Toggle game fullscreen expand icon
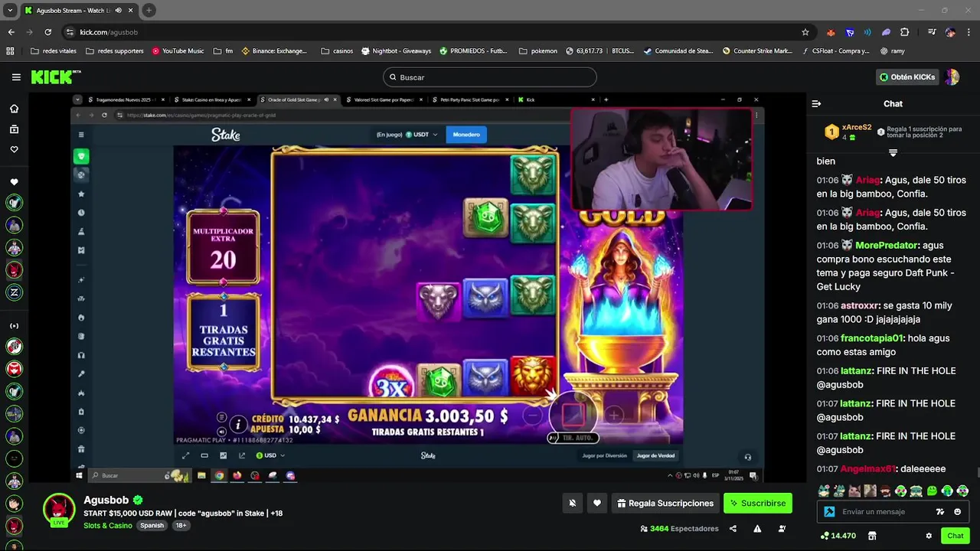The image size is (980, 551). point(186,455)
